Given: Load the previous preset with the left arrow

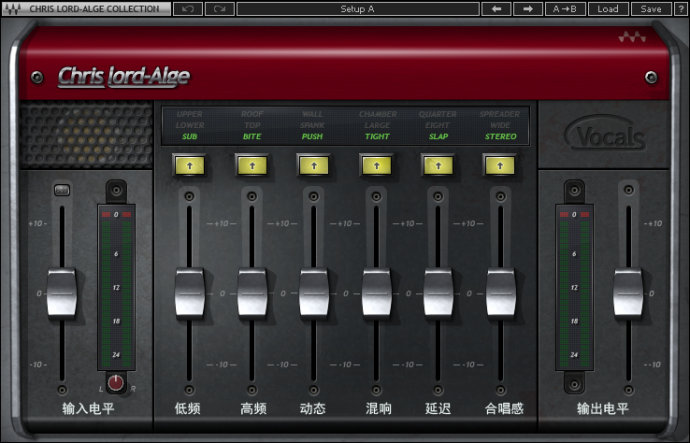Looking at the screenshot, I should (496, 9).
